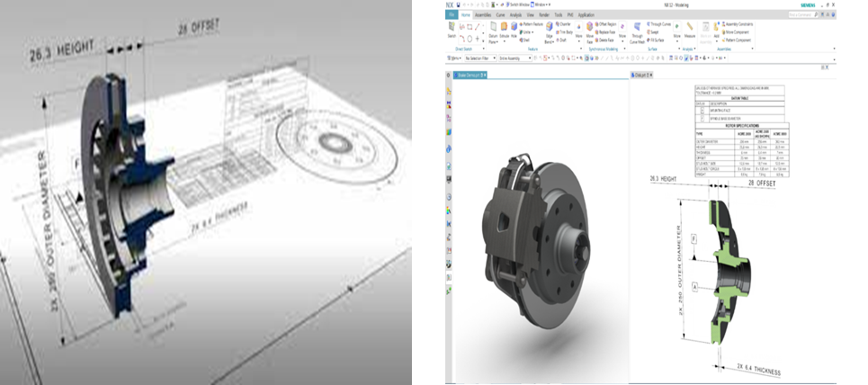Click the File tab button
This screenshot has width=868, height=385.
(x=450, y=14)
